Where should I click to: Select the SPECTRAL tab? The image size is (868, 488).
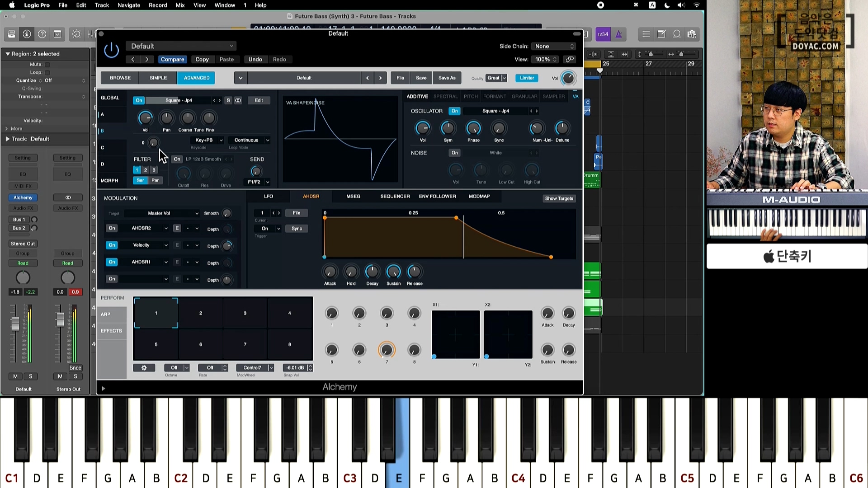[x=445, y=96]
